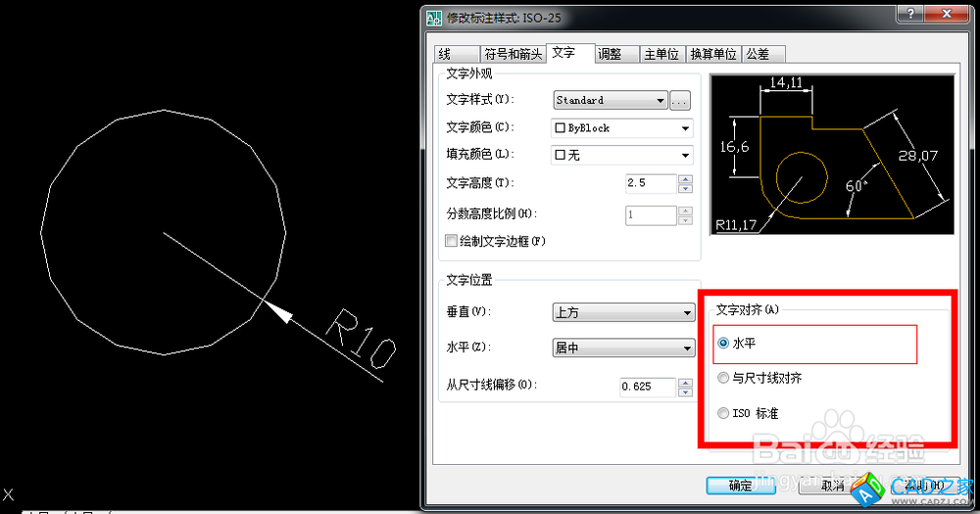This screenshot has height=514, width=980.
Task: Click inside the 文字高度 input field
Action: pyautogui.click(x=651, y=184)
